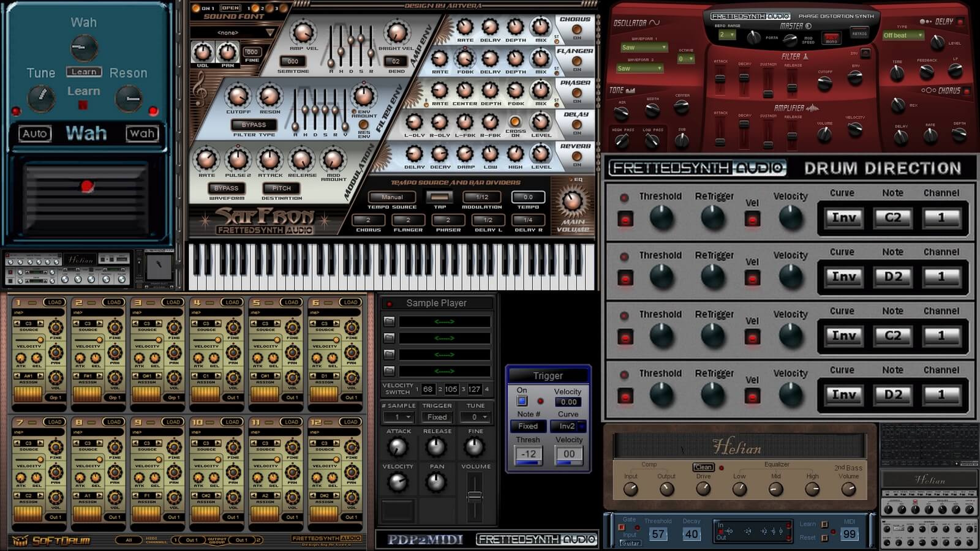Viewport: 980px width, 551px height.
Task: Enable Cross ON in Saffron delay
Action: coord(515,121)
